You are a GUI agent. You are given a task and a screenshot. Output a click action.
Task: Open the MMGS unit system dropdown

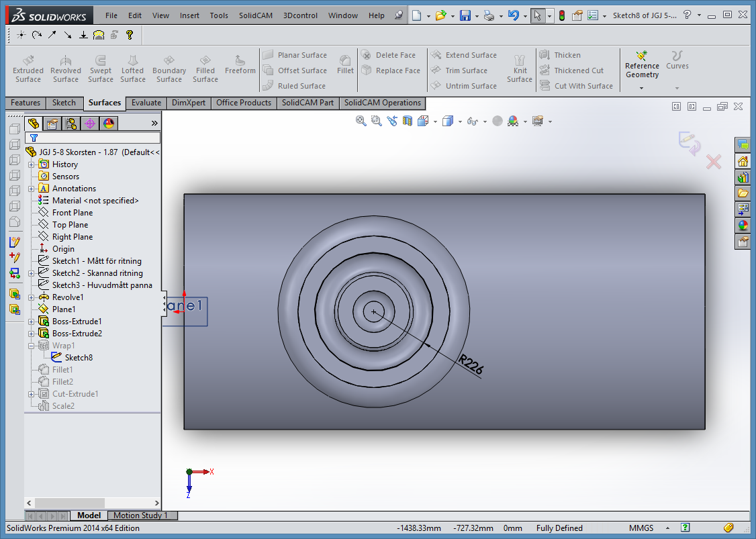[668, 528]
